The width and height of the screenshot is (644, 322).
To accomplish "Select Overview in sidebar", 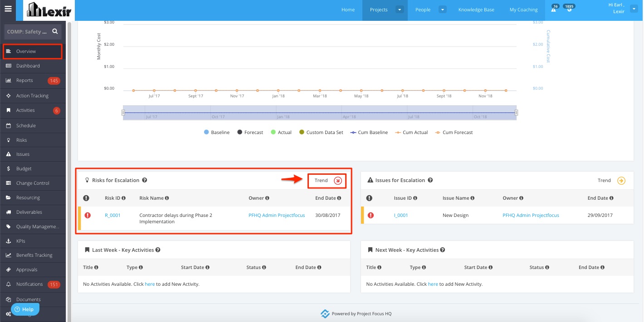I will (33, 52).
